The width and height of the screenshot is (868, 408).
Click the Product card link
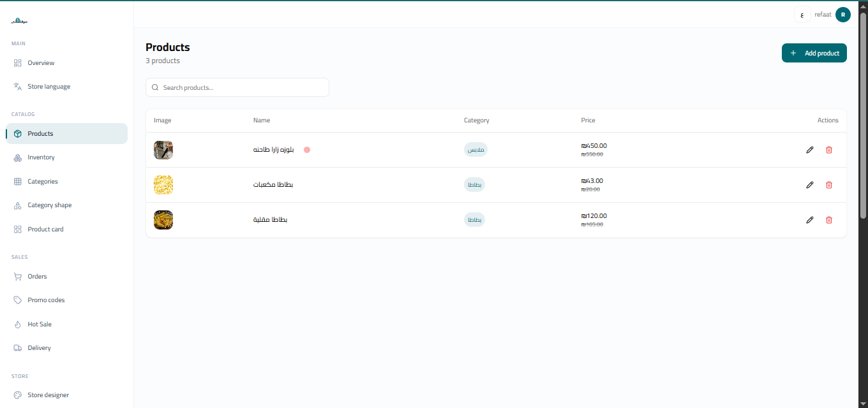pos(66,229)
